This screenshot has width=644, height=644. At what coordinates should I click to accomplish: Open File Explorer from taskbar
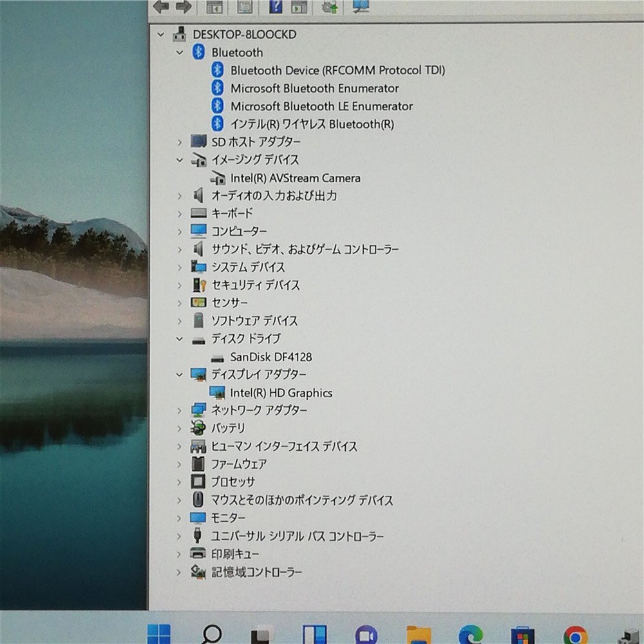(419, 635)
